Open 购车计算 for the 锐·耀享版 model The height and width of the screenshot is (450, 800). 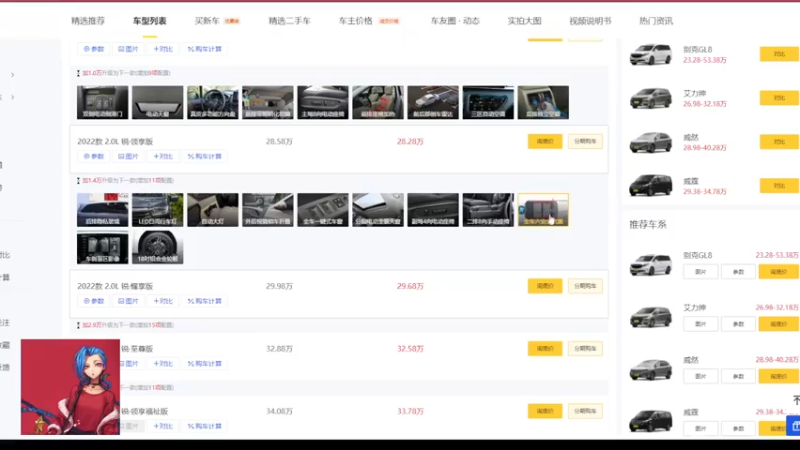click(205, 301)
